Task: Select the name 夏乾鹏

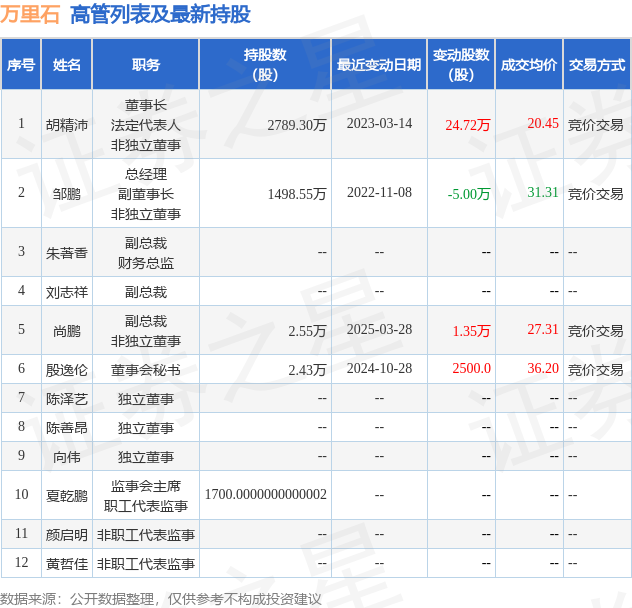Action: [x=67, y=496]
